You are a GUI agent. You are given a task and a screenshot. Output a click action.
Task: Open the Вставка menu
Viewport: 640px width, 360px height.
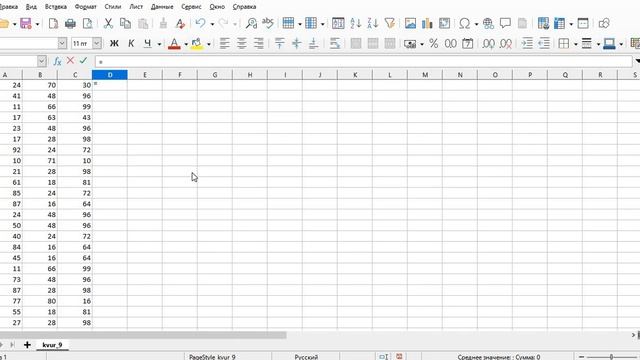(56, 7)
